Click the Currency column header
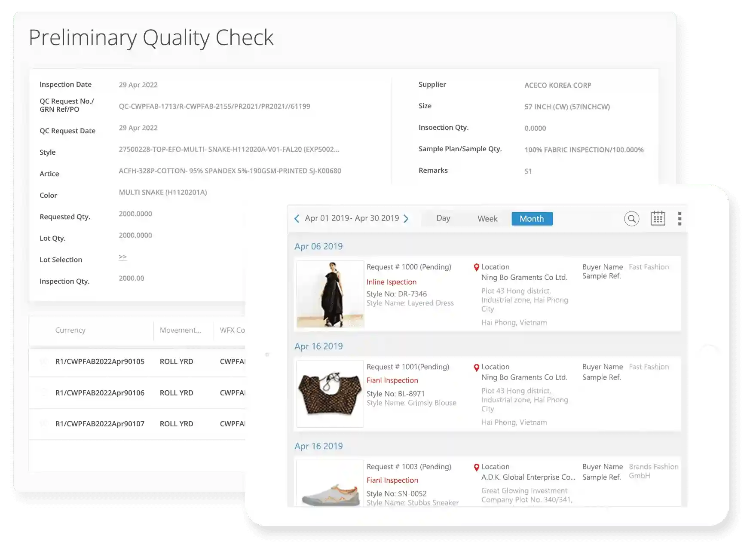The image size is (756, 557). [70, 330]
